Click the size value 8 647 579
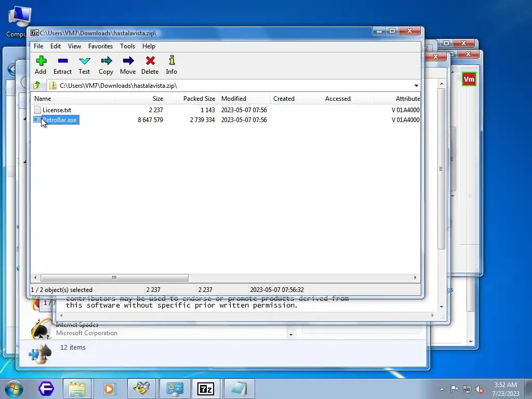 [150, 120]
